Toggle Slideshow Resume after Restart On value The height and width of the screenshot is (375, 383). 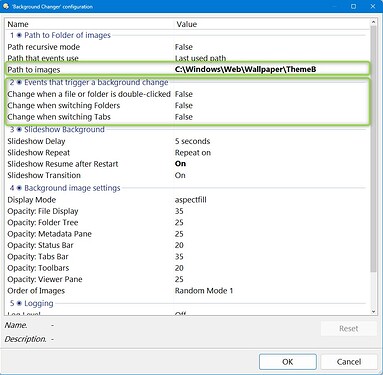point(180,164)
